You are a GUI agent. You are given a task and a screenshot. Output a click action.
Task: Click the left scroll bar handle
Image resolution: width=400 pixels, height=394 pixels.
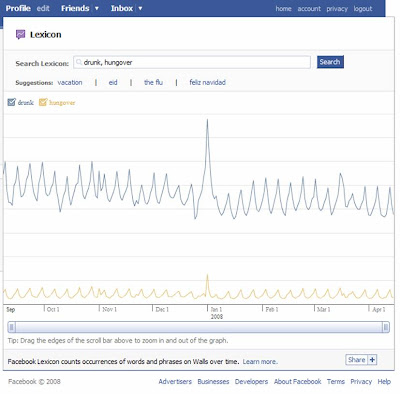point(12,327)
